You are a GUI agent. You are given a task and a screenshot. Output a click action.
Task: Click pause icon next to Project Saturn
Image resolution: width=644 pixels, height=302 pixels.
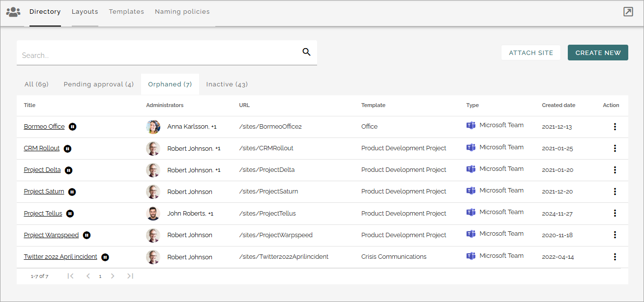pos(72,192)
